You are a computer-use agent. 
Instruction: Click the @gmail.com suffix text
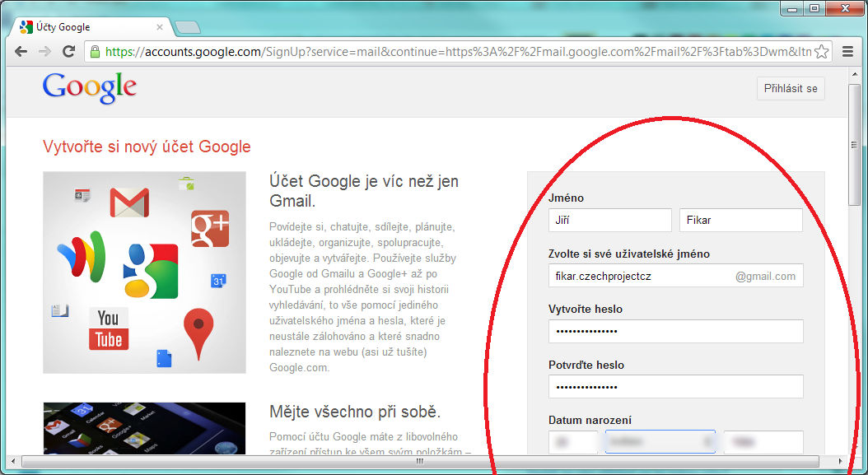coord(766,277)
